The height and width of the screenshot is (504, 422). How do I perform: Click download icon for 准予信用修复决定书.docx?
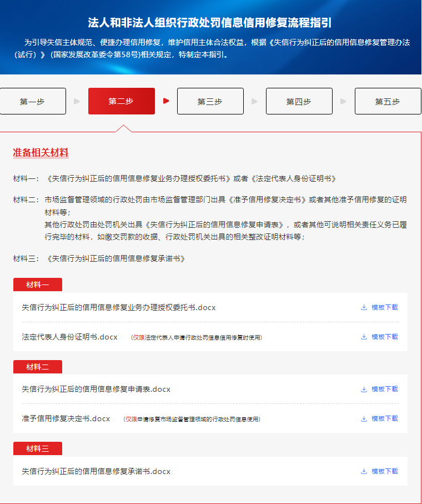click(x=364, y=419)
